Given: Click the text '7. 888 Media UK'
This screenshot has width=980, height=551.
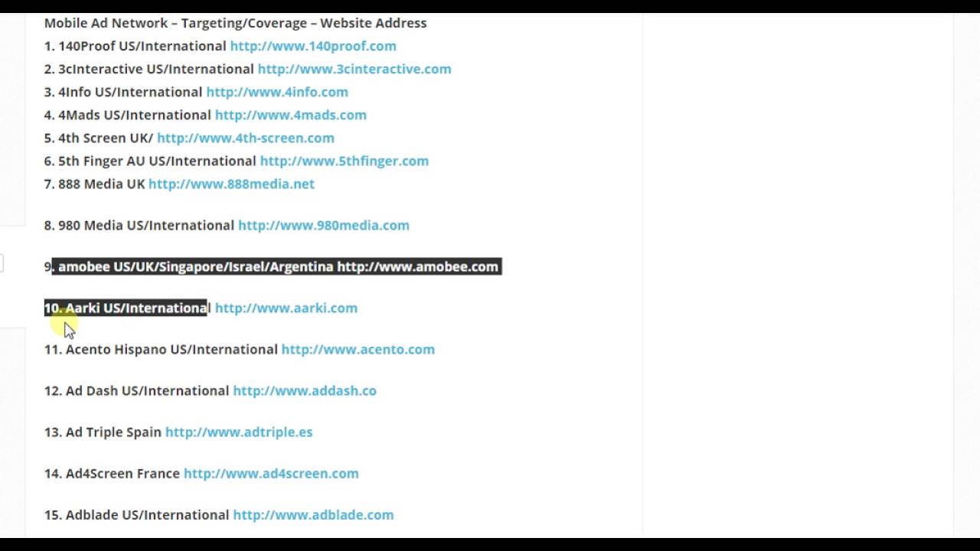Looking at the screenshot, I should coord(94,184).
